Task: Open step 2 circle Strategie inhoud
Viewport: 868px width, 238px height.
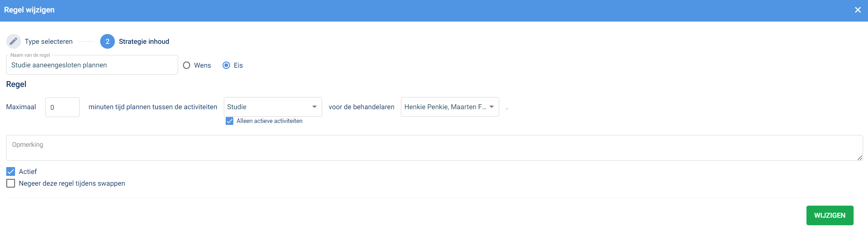Action: (107, 42)
